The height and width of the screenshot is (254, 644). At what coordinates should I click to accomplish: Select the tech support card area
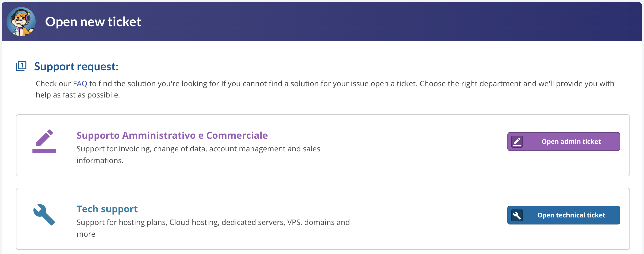(323, 219)
